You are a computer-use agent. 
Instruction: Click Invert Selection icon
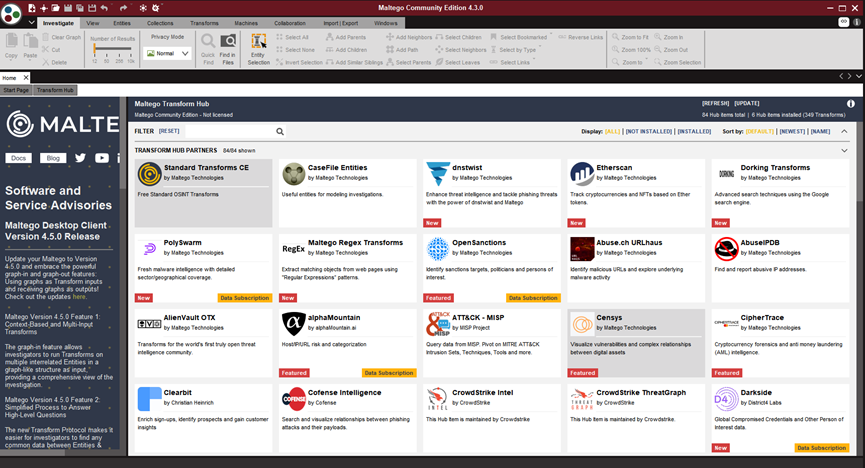pos(280,62)
